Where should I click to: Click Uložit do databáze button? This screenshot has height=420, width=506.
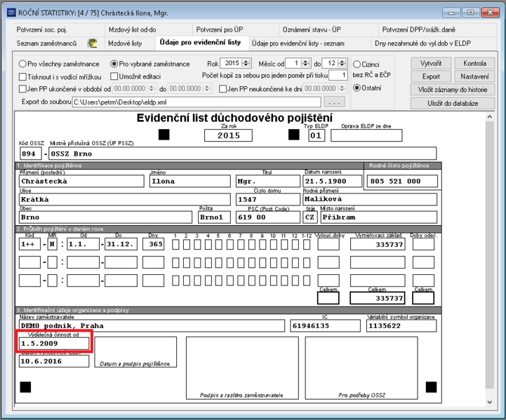453,103
